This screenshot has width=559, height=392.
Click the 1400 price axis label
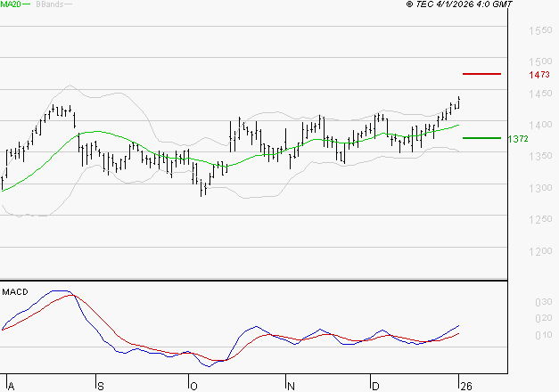[540, 125]
